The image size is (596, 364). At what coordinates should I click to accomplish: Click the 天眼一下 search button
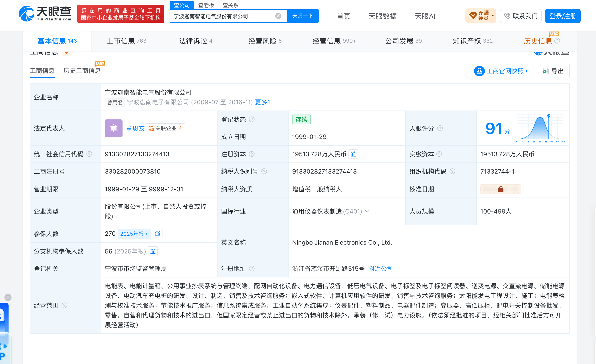coord(303,16)
